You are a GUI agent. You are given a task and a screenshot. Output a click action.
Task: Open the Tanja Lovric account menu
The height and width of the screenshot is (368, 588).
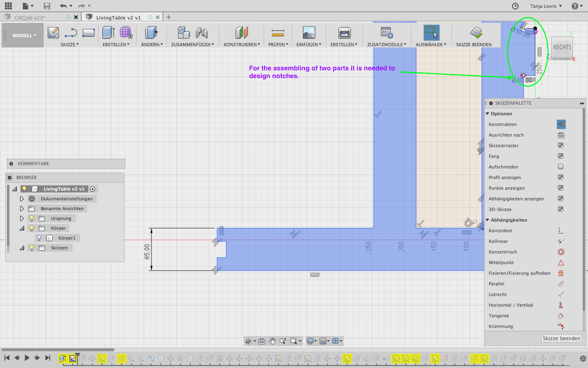click(546, 6)
